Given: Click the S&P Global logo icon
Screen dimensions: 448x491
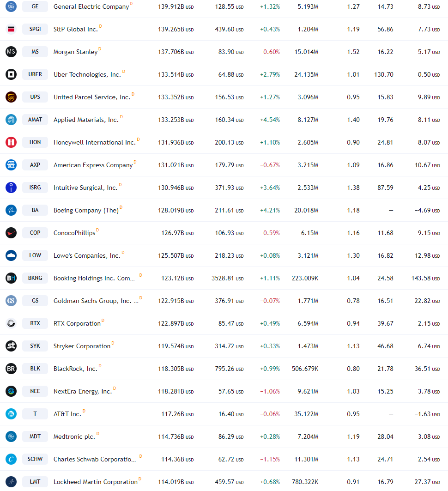Looking at the screenshot, I should (x=11, y=29).
